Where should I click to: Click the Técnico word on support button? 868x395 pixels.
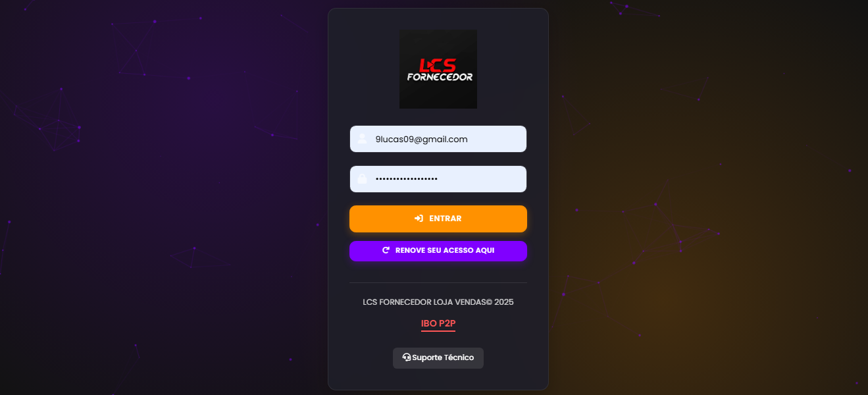tap(459, 357)
